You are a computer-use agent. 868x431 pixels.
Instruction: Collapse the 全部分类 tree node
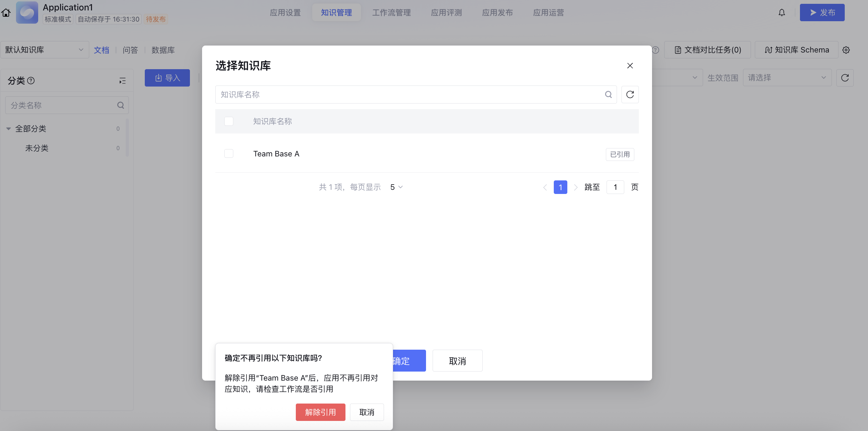pos(9,129)
